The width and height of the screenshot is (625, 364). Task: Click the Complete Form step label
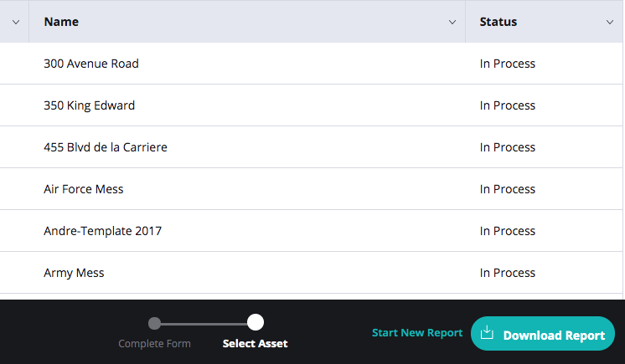coord(154,344)
